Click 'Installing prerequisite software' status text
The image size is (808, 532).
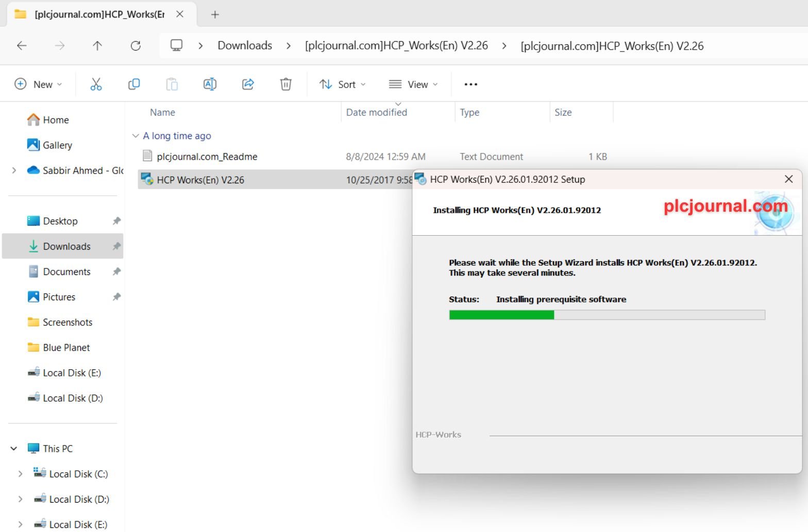(561, 299)
